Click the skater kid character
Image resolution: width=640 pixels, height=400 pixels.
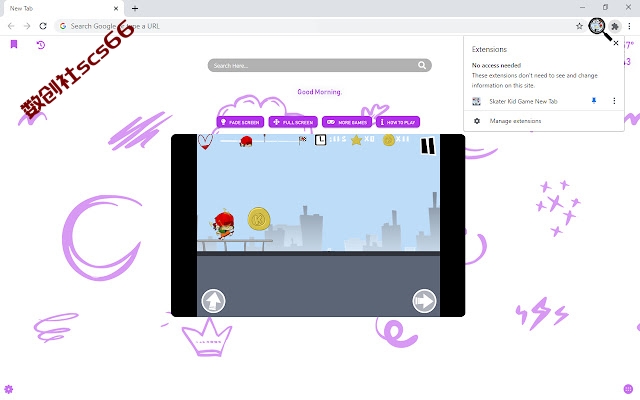coord(223,224)
